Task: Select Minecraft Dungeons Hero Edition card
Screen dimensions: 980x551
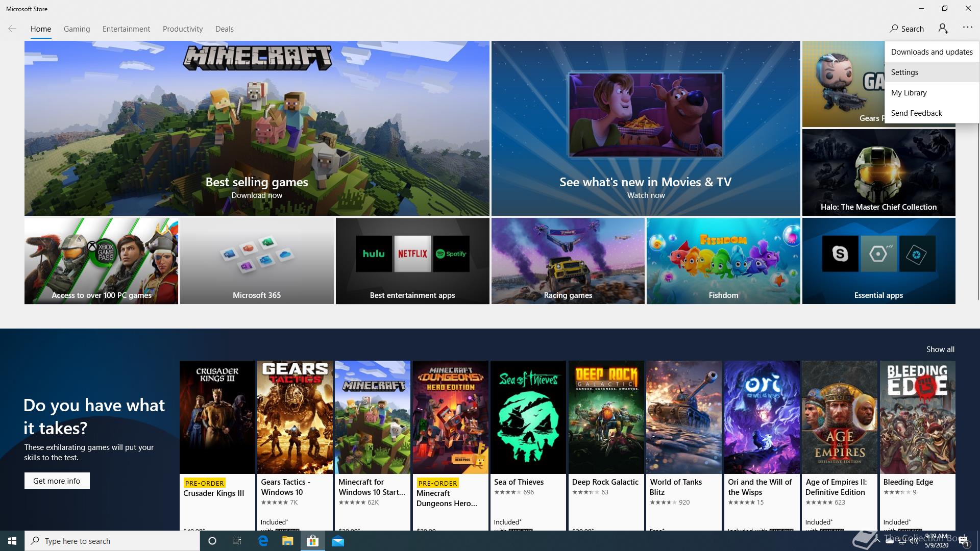Action: 451,445
